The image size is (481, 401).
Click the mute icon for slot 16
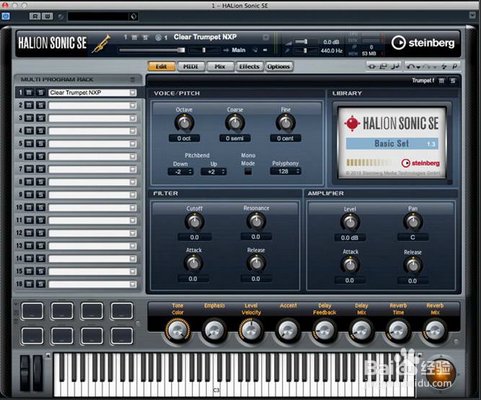click(29, 284)
